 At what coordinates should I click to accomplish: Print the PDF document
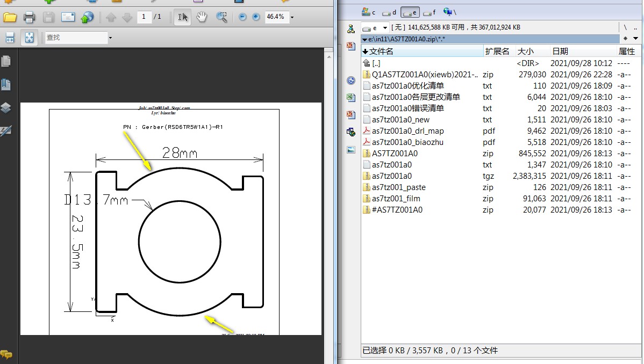pyautogui.click(x=29, y=17)
